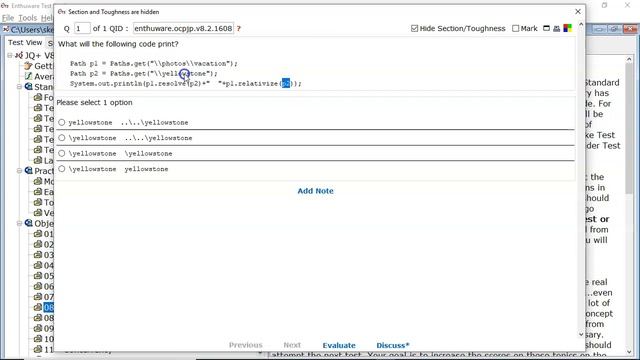Collapse the Obje... tree group
This screenshot has height=360, width=640.
click(x=19, y=223)
